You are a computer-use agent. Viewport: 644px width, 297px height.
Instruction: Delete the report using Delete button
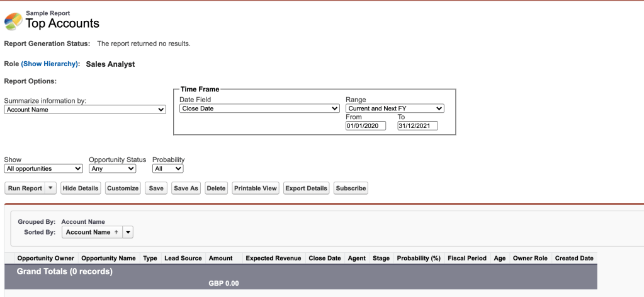coord(216,189)
